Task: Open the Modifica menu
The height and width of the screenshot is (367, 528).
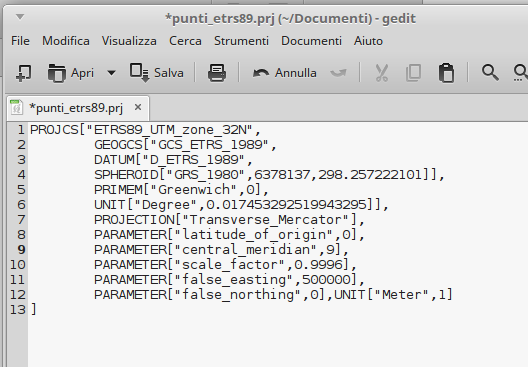Action: [66, 41]
